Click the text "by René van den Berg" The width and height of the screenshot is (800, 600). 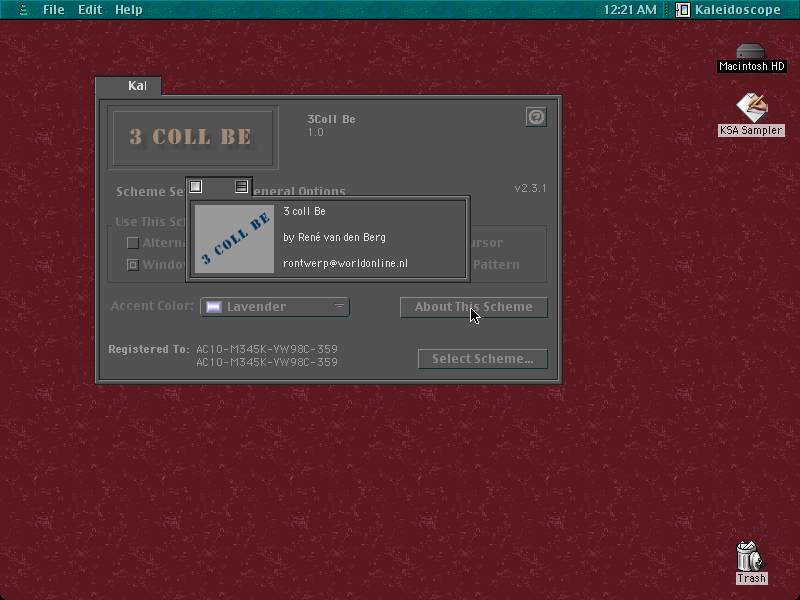click(x=335, y=237)
